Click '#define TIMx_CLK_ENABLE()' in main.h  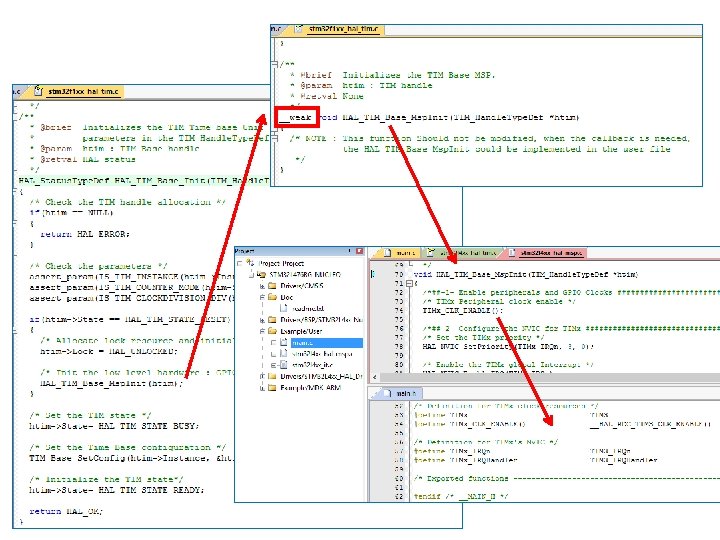click(x=470, y=424)
